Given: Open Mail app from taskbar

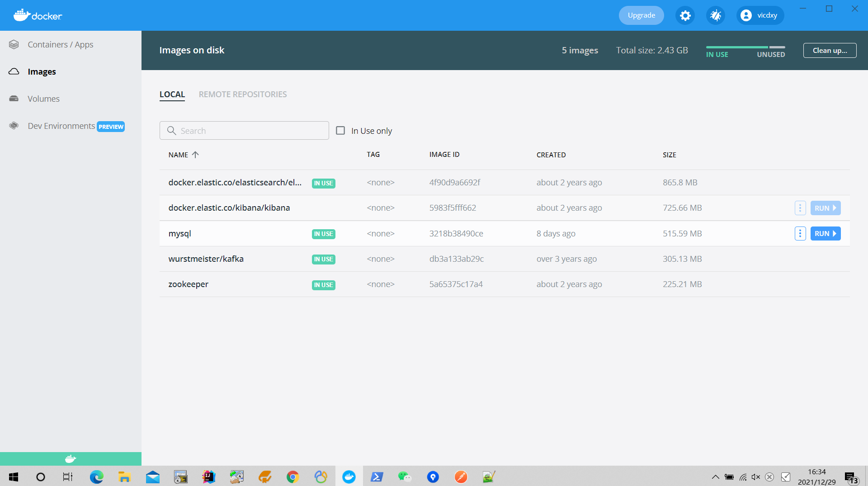Looking at the screenshot, I should (x=153, y=477).
